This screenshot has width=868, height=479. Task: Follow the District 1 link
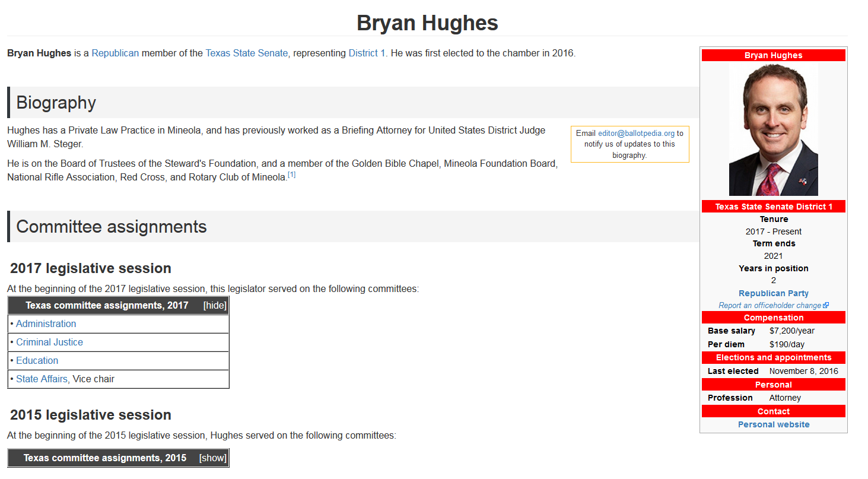pyautogui.click(x=367, y=53)
